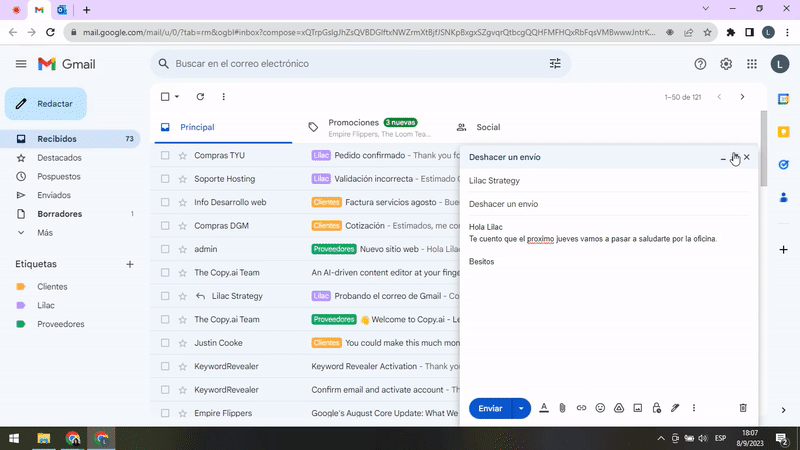Insert link in compose window
This screenshot has height=450, width=800.
click(581, 408)
